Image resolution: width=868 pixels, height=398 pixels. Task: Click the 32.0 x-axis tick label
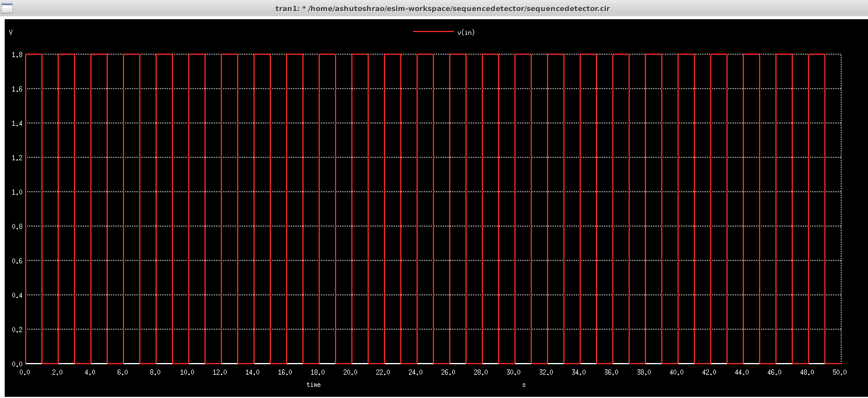tap(546, 372)
